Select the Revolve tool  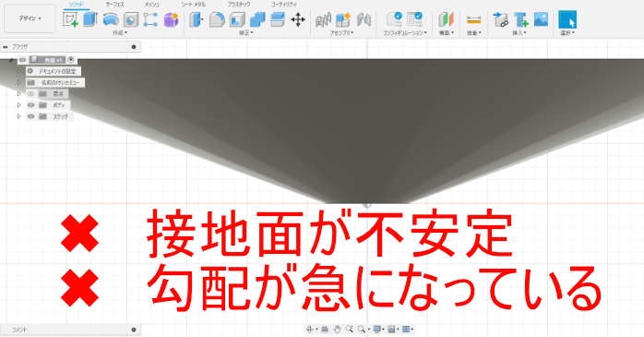point(111,19)
